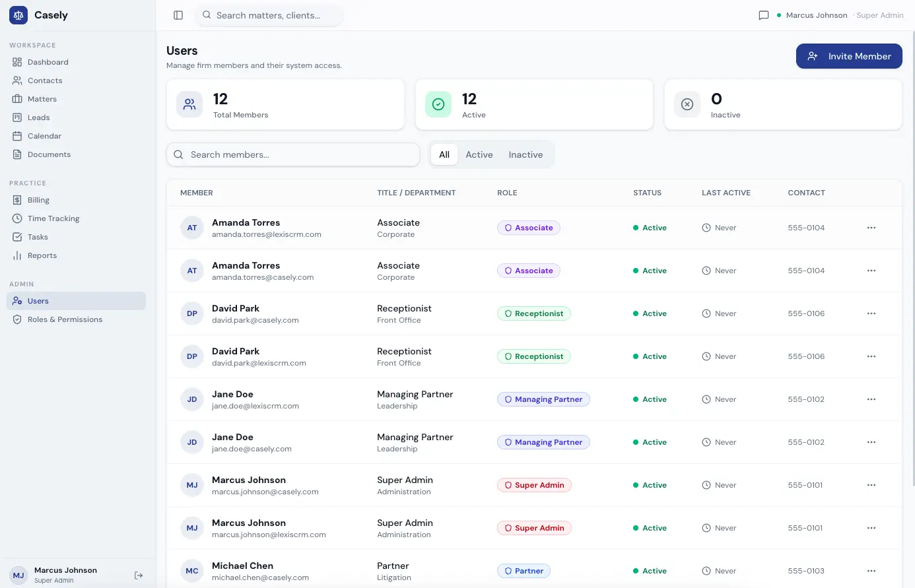
Task: Open Dashboard from the sidebar
Action: (76, 62)
